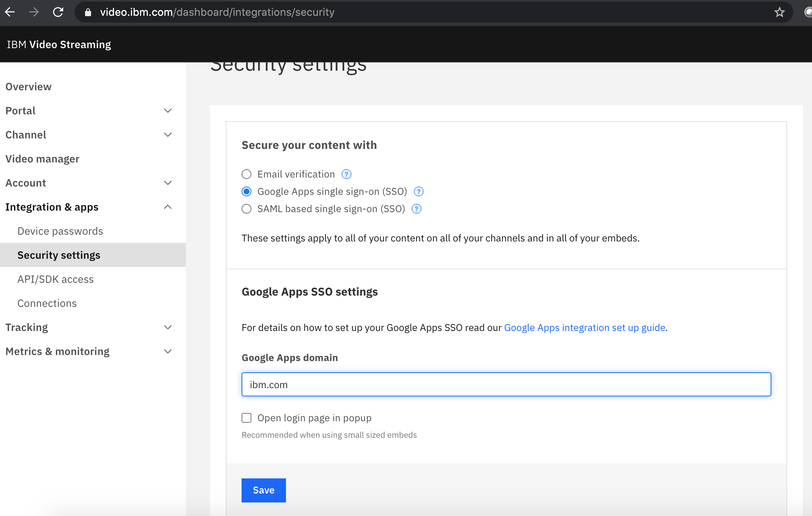Select SAML based single sign-on radio button
812x516 pixels.
click(246, 209)
